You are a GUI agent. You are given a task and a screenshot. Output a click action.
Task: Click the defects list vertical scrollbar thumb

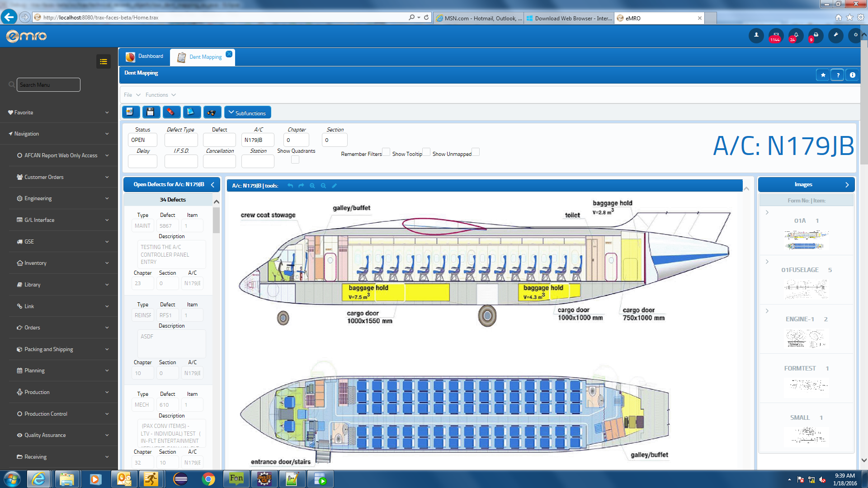[x=216, y=221]
